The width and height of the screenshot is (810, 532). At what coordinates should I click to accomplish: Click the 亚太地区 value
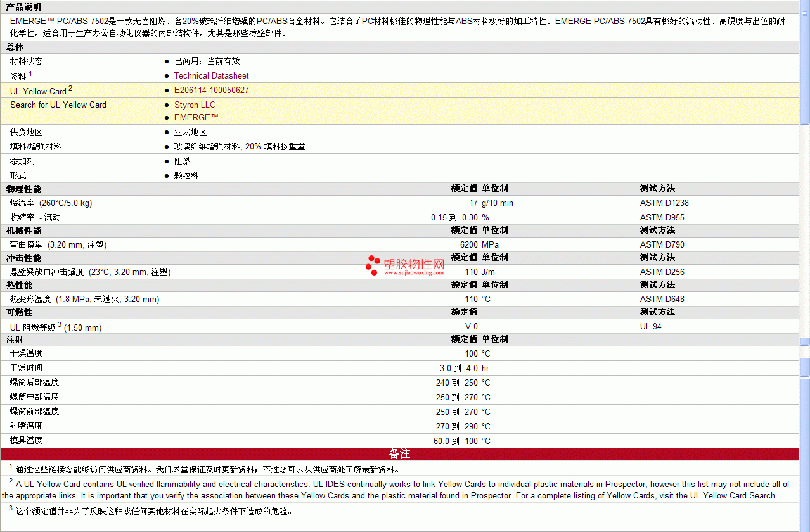(191, 132)
